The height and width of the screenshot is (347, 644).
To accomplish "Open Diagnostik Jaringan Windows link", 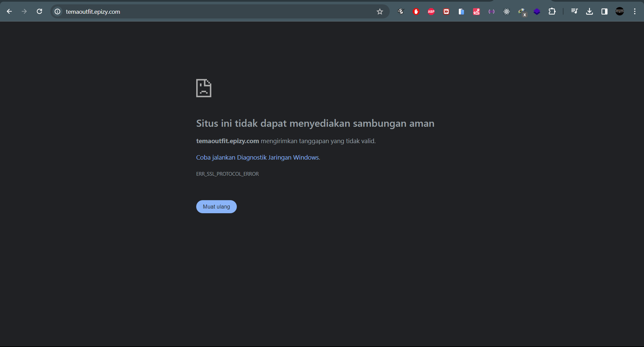I will click(258, 158).
